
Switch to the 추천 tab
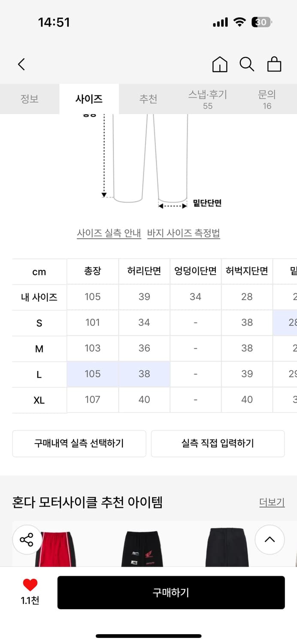click(x=148, y=99)
